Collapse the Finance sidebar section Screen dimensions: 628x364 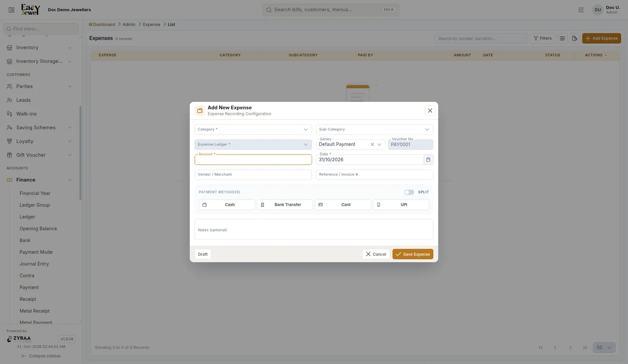pyautogui.click(x=39, y=180)
